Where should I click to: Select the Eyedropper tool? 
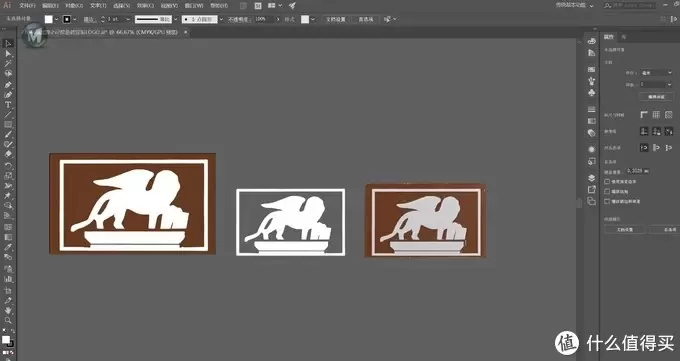pos(8,247)
